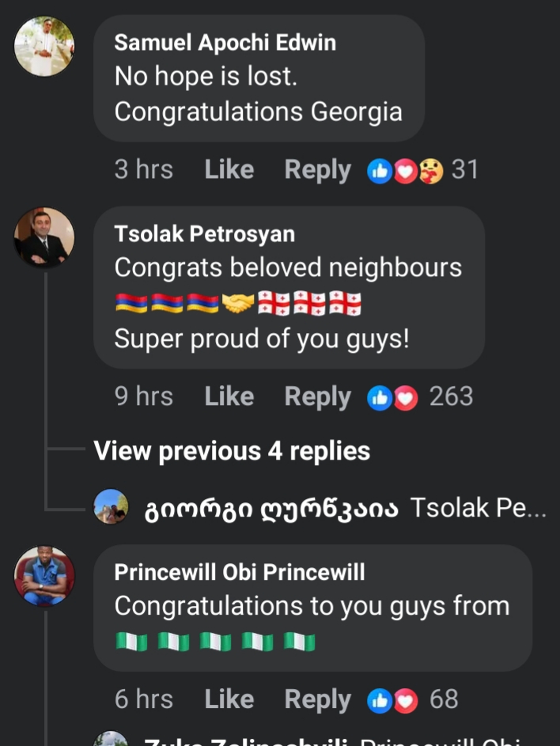Show the 263 reactions count list
This screenshot has height=746, width=560.
point(451,397)
